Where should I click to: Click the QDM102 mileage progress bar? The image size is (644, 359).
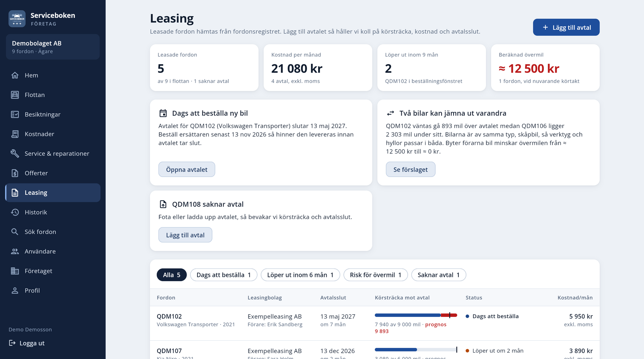416,315
